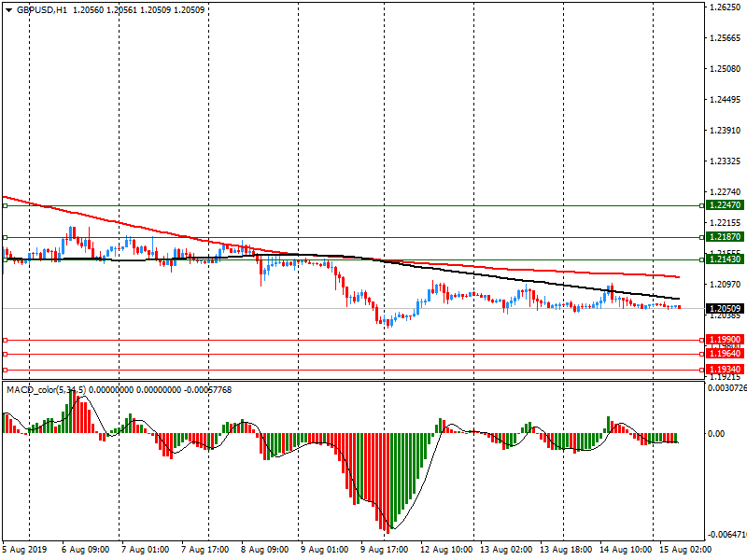Click the 6 Aug 09:00 time axis label
This screenshot has height=560, width=747.
point(86,550)
